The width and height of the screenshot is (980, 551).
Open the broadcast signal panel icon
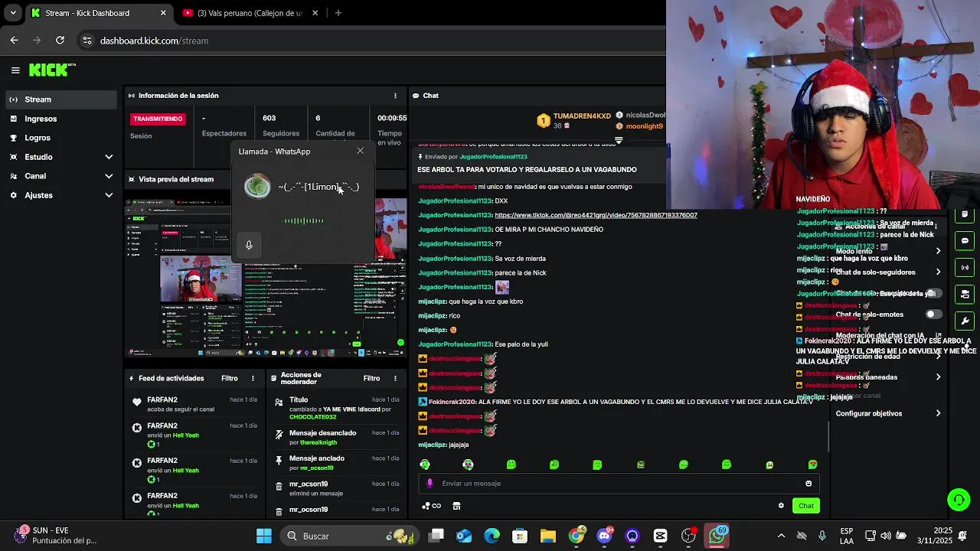(965, 268)
